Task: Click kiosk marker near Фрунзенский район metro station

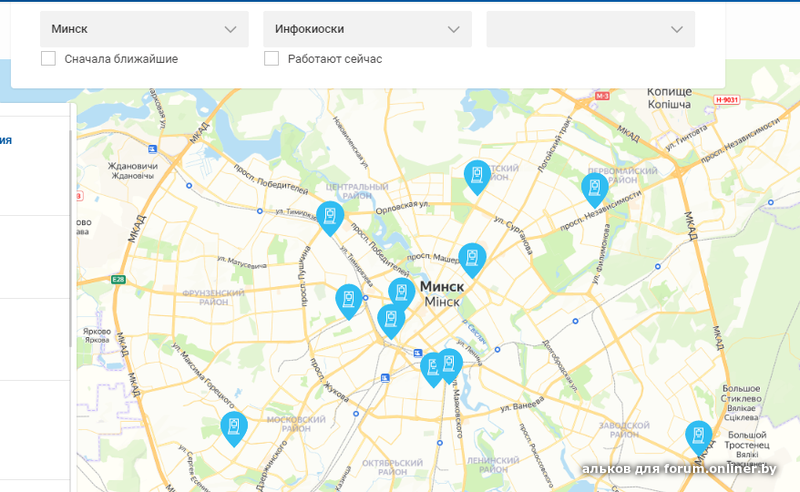Action: 349,302
